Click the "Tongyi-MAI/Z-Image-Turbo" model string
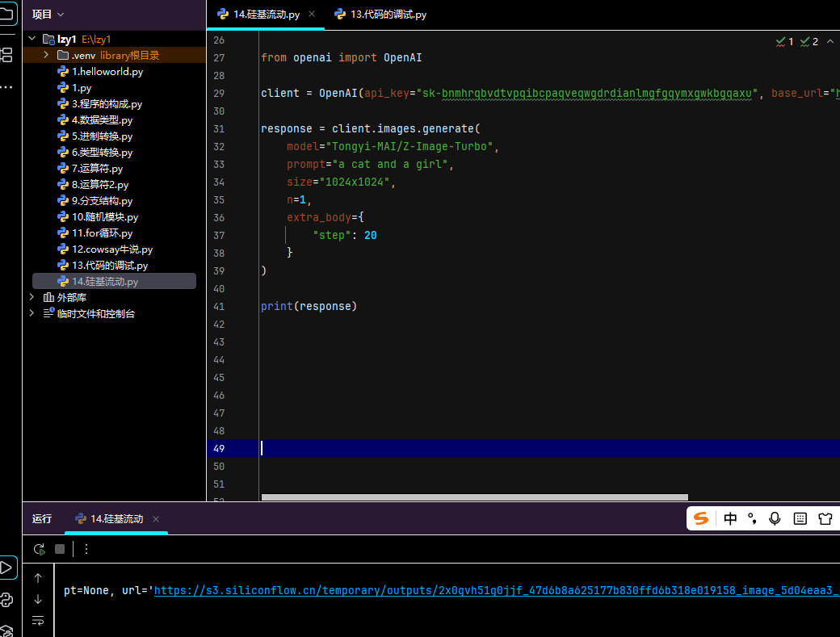 409,147
